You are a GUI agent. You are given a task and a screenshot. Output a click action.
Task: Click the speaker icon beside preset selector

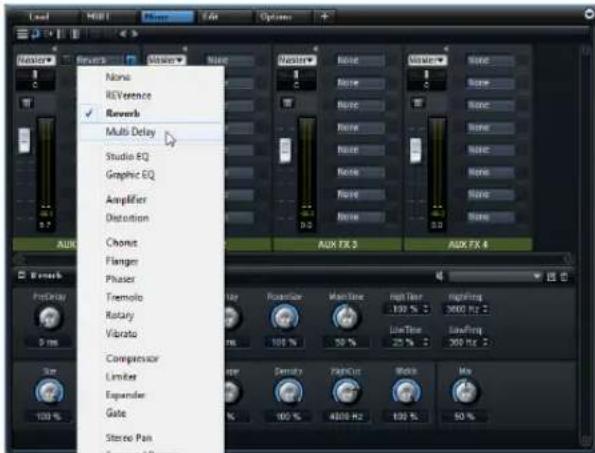point(440,276)
